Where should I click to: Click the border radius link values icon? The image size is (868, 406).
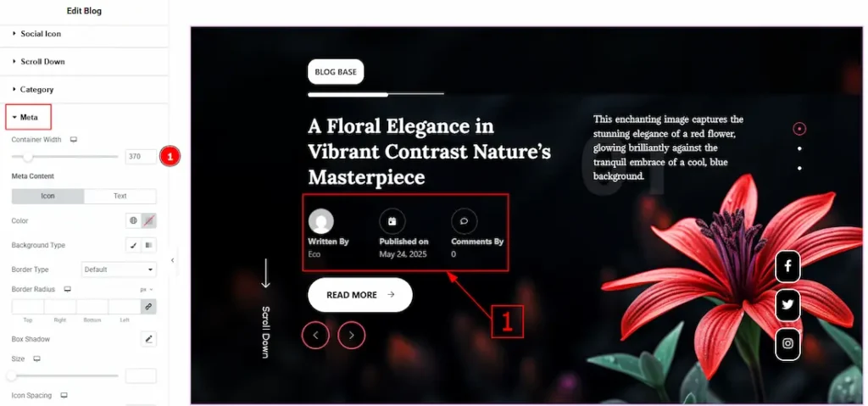click(x=148, y=306)
